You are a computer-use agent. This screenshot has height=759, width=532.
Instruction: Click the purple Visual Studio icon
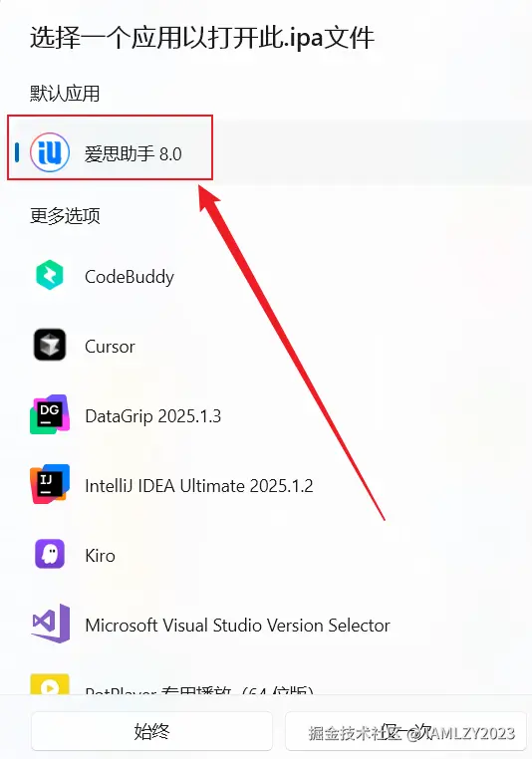pyautogui.click(x=51, y=624)
